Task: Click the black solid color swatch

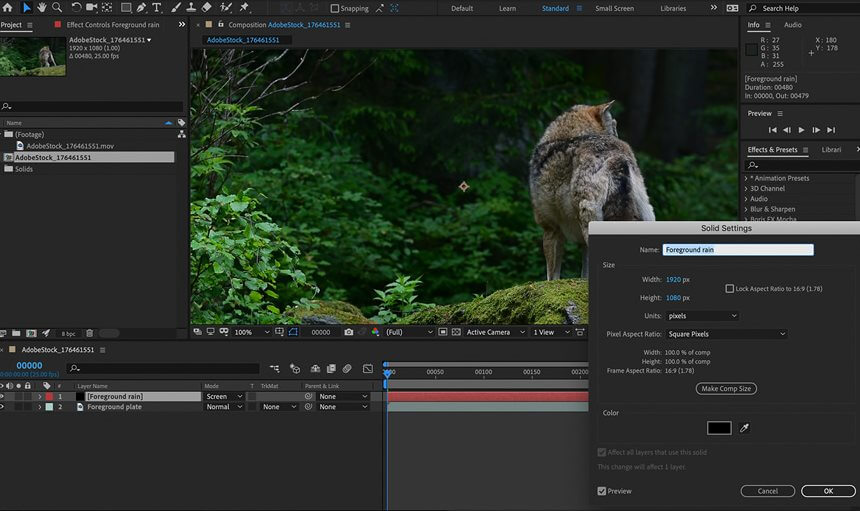Action: [x=719, y=428]
